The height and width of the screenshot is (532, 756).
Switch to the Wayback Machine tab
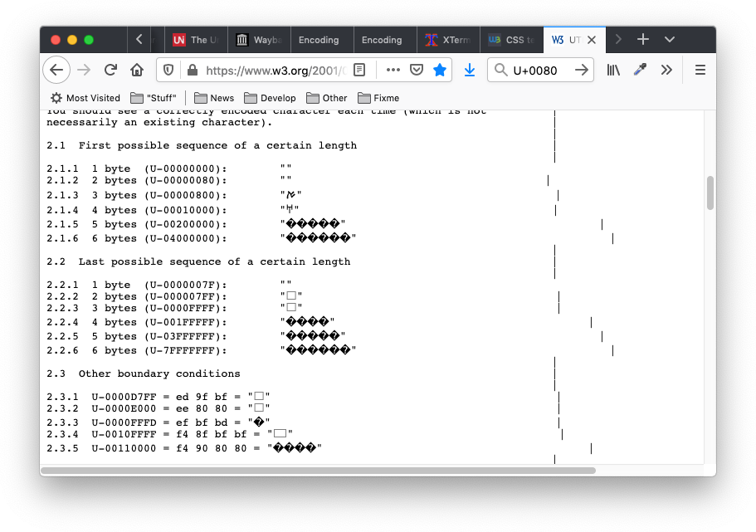[259, 40]
